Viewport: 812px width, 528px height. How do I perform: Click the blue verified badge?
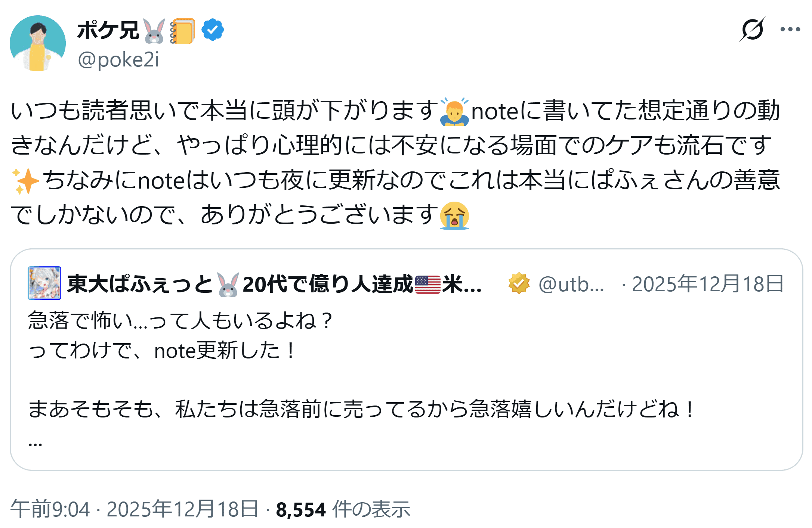pyautogui.click(x=213, y=30)
